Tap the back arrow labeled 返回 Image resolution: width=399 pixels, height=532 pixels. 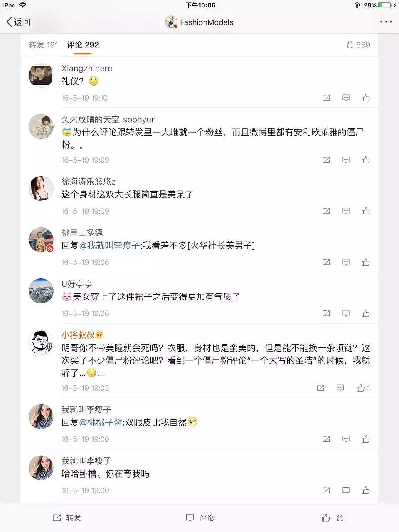click(x=18, y=22)
